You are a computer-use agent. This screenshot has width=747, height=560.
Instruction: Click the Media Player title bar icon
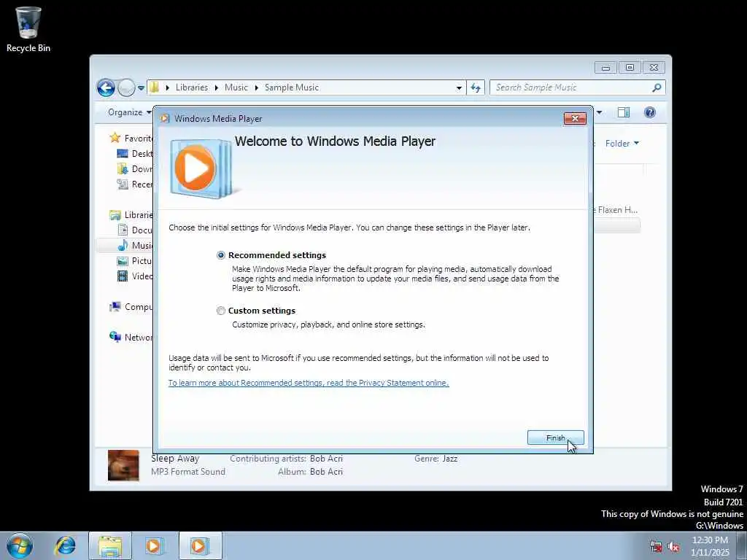165,119
